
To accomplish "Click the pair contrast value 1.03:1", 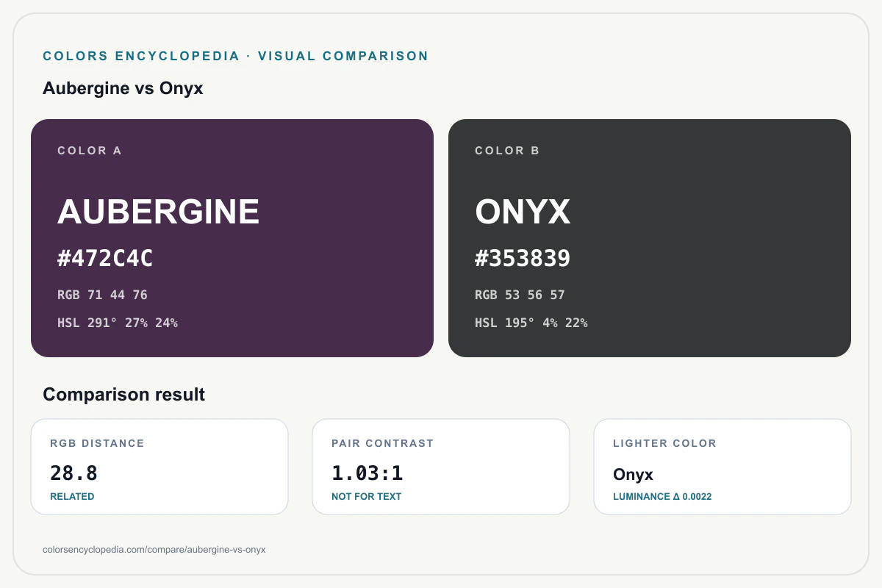I will (x=367, y=473).
